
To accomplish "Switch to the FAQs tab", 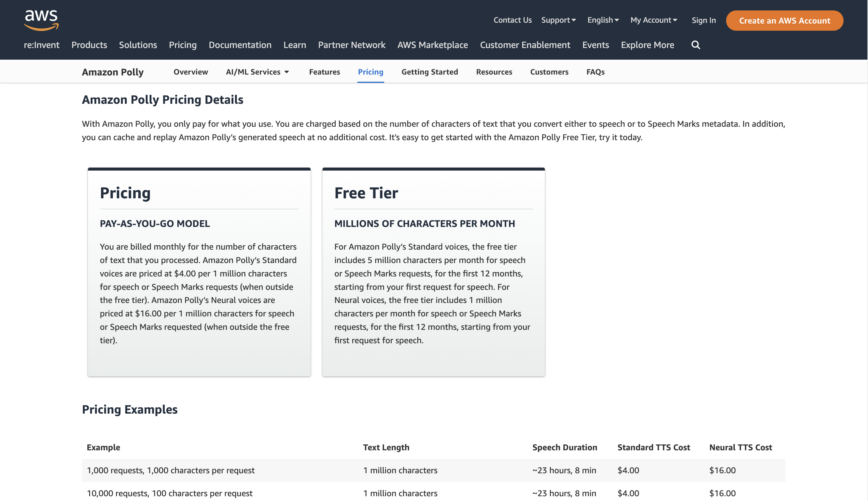I will coord(595,72).
